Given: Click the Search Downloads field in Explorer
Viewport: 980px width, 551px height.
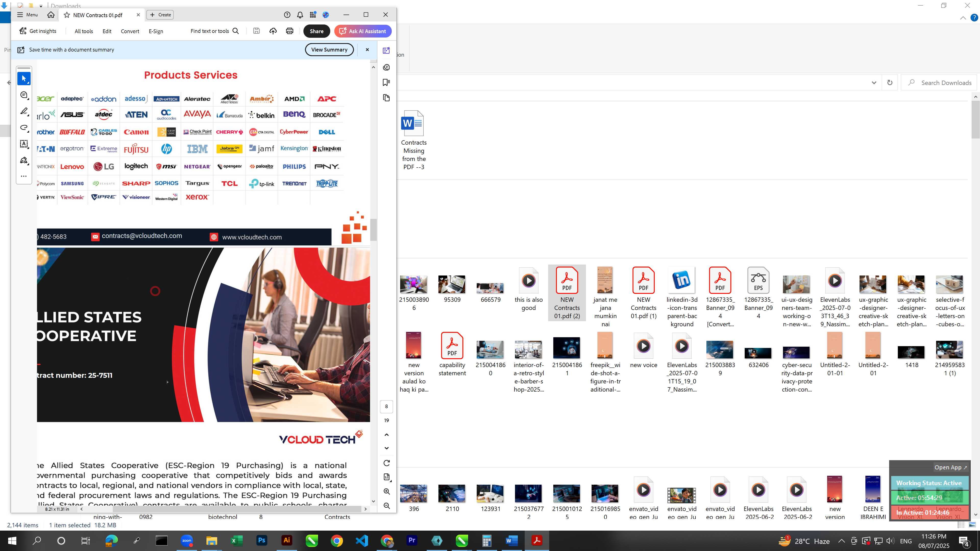Looking at the screenshot, I should click(939, 83).
